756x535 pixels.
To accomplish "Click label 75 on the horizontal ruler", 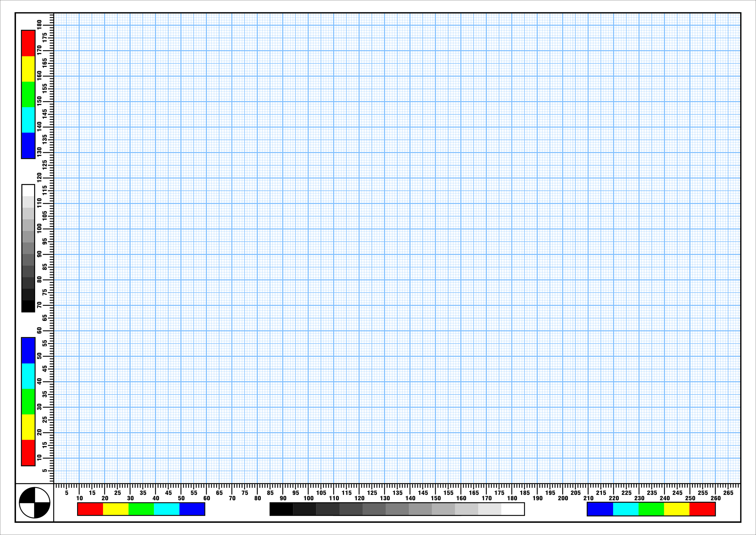I will [245, 493].
